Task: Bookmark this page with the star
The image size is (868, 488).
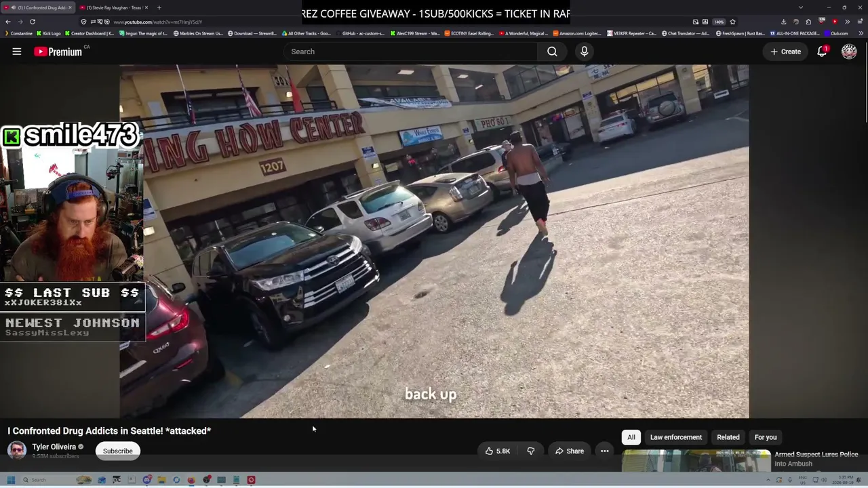Action: pyautogui.click(x=732, y=22)
